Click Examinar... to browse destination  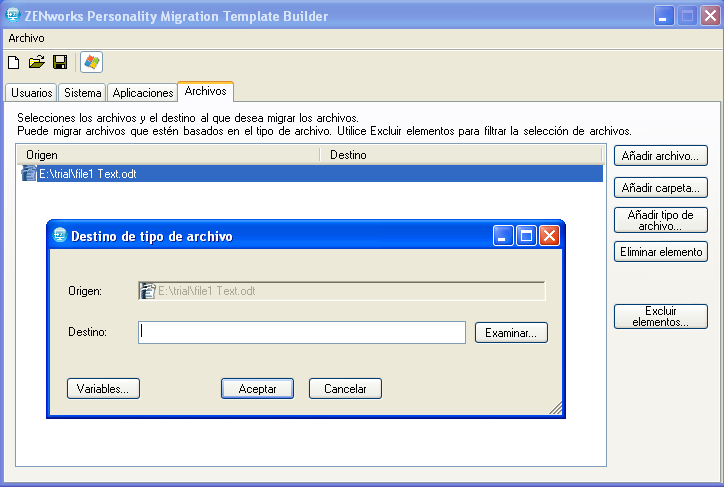[x=511, y=333]
